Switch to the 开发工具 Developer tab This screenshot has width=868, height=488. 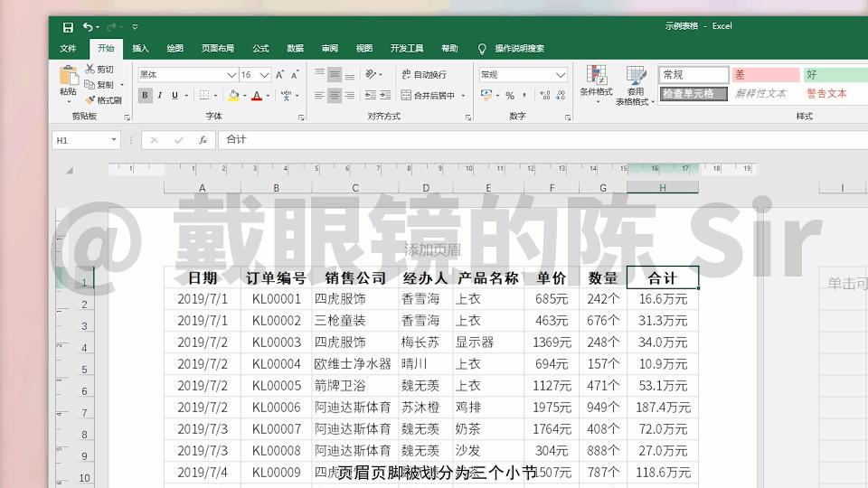407,48
